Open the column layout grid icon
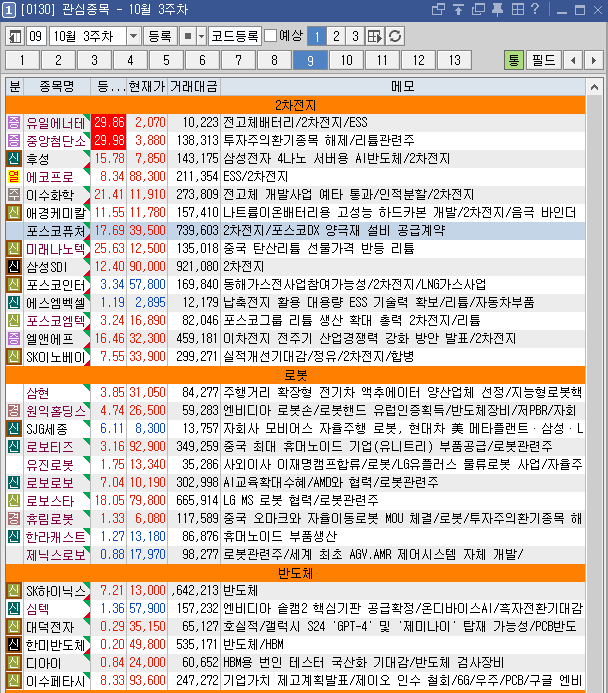This screenshot has width=608, height=693. pyautogui.click(x=374, y=36)
